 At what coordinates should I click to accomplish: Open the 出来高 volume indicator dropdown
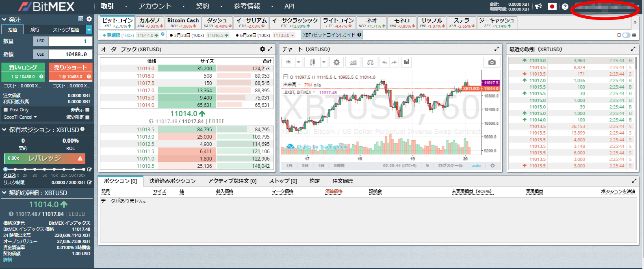point(300,85)
